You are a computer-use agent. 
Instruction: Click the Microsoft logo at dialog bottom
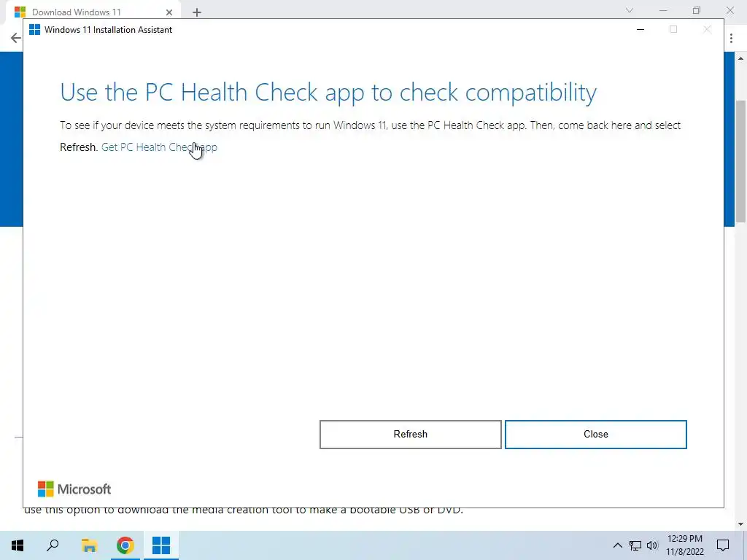[74, 489]
